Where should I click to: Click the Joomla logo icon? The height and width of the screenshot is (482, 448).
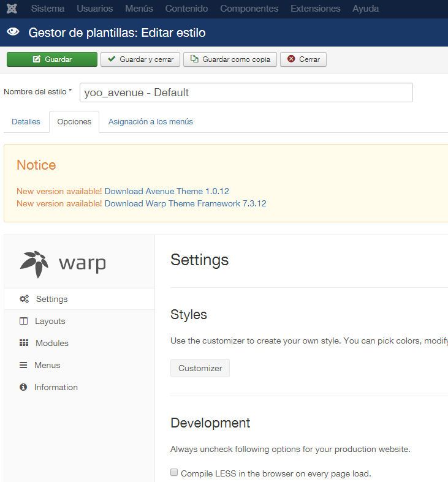coord(12,9)
